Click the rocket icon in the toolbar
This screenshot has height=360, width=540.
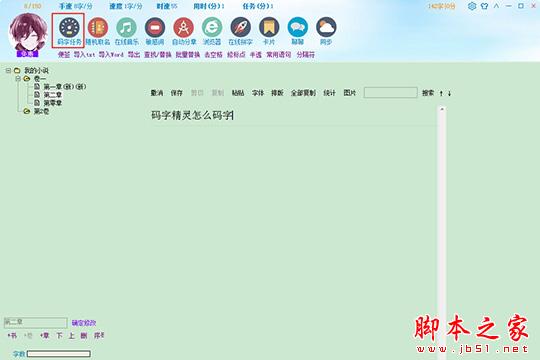coord(240,27)
